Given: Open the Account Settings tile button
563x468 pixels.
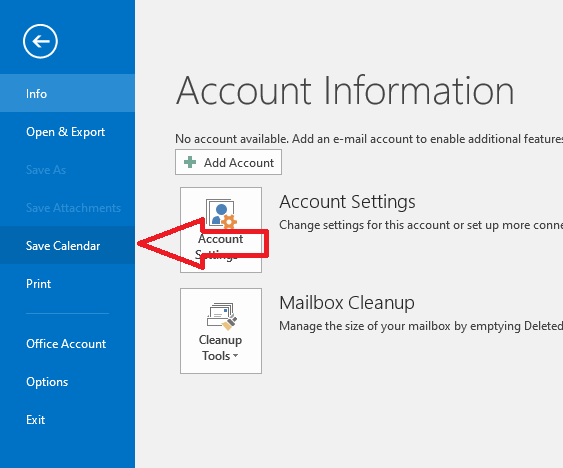Looking at the screenshot, I should tap(221, 230).
